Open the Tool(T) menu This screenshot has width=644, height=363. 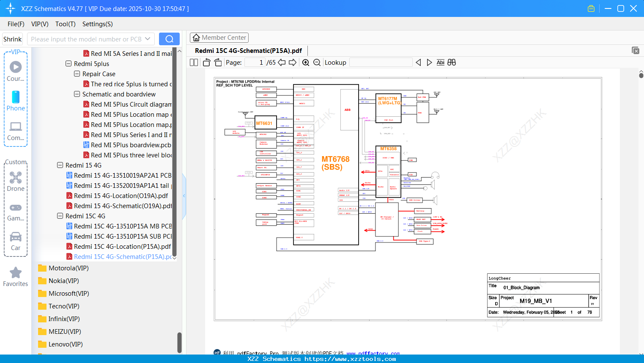click(65, 24)
